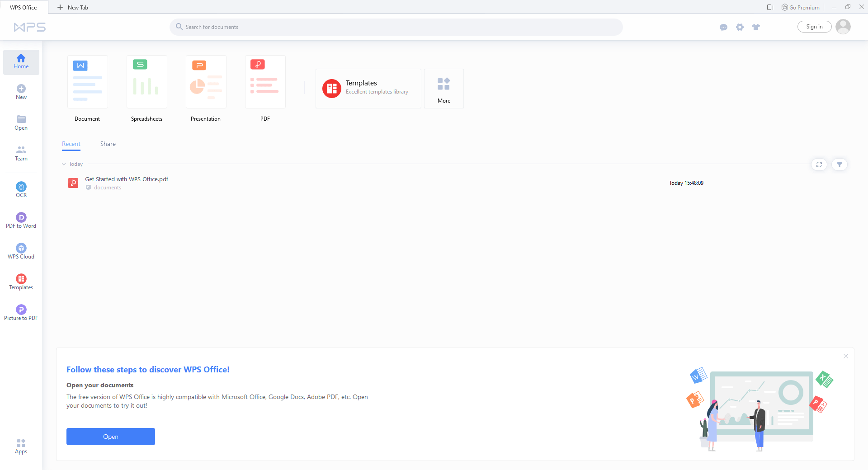Open WPS Cloud from sidebar
This screenshot has height=470, width=868.
point(21,251)
